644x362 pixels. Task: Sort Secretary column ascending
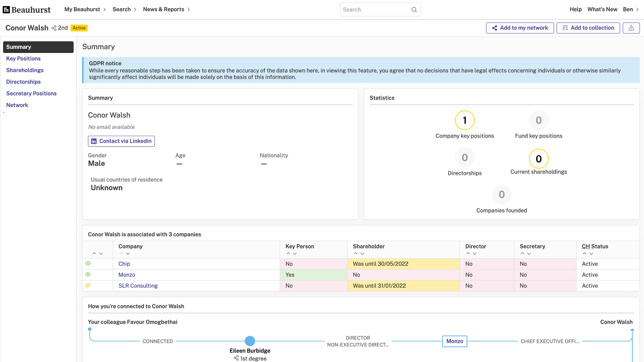point(523,254)
